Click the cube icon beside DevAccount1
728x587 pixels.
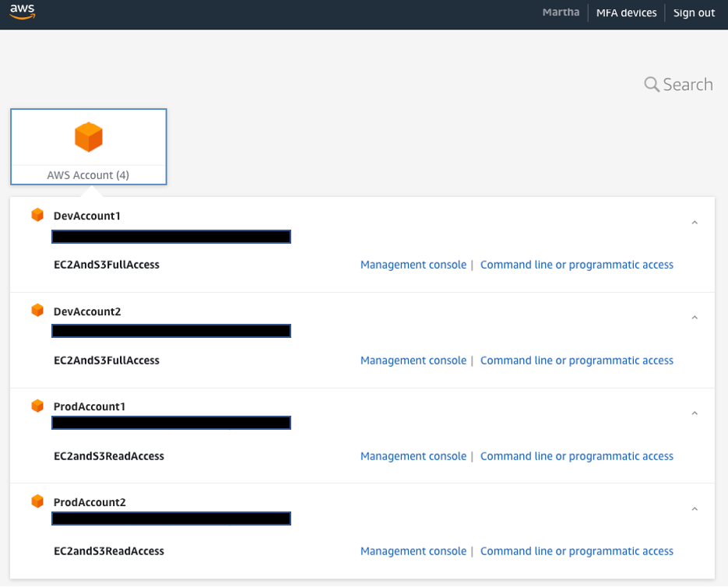[x=37, y=215]
